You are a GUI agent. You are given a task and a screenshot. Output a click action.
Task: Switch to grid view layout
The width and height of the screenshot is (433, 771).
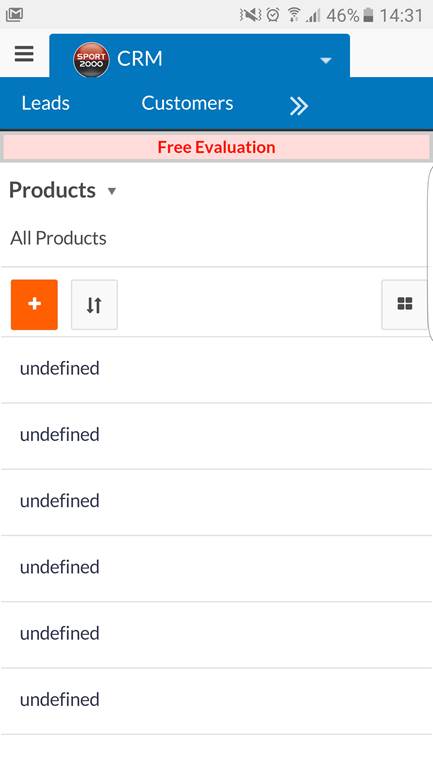[404, 304]
